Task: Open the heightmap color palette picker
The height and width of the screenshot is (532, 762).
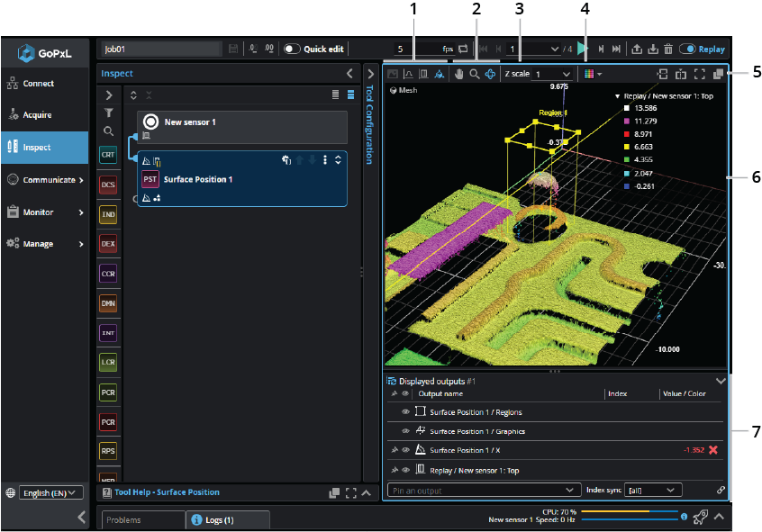Action: coord(592,74)
